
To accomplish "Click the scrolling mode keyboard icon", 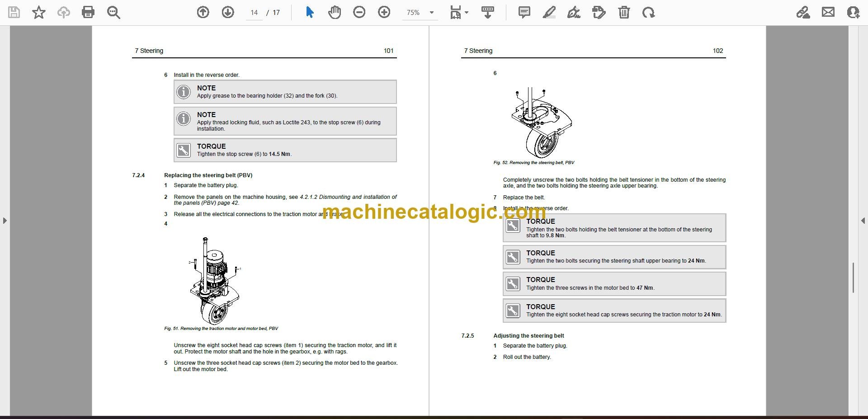I will coord(488,12).
